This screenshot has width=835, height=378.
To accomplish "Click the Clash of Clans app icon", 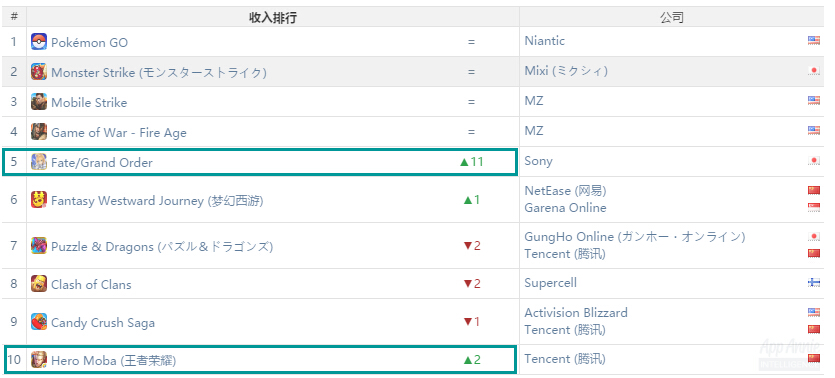I will [39, 284].
